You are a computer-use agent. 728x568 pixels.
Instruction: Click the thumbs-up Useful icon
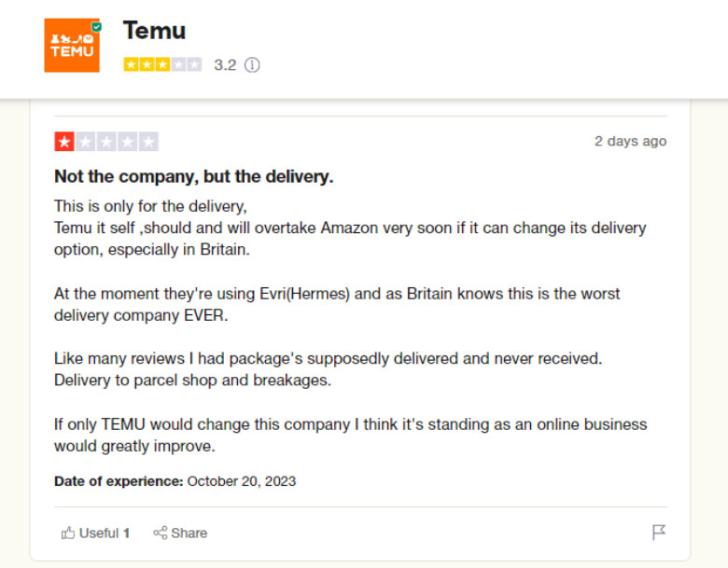(x=67, y=533)
